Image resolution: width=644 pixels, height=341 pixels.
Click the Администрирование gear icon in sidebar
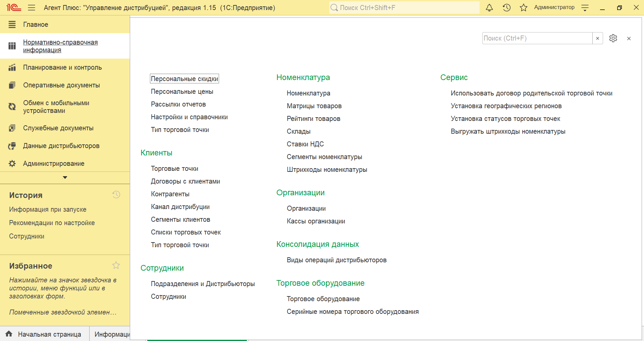[x=12, y=163]
